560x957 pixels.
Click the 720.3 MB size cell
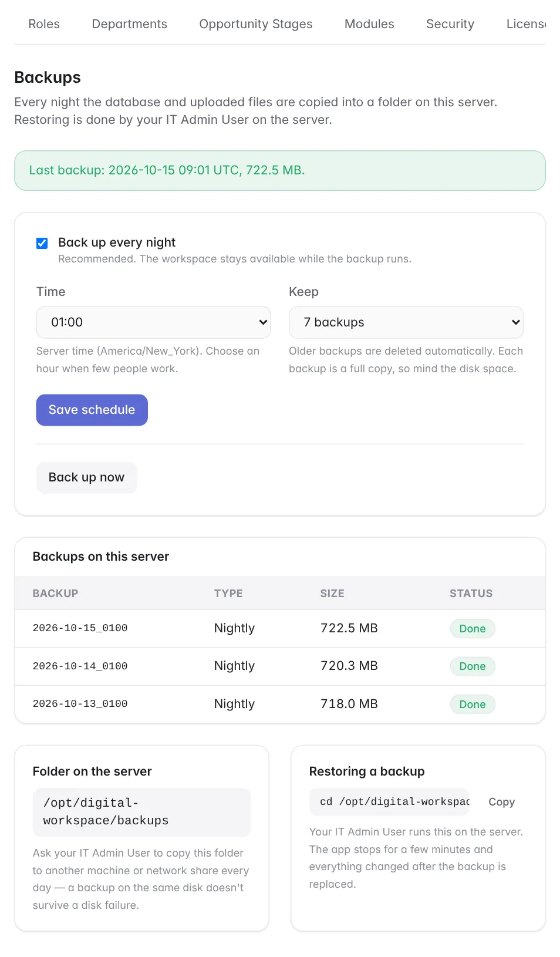tap(349, 666)
